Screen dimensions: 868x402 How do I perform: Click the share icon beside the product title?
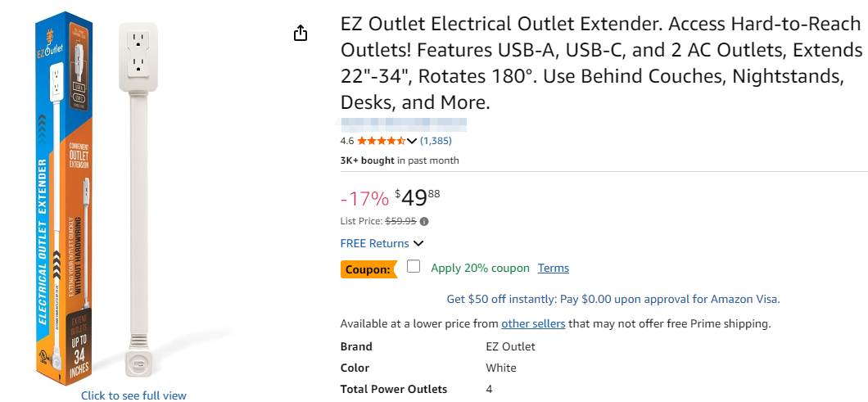tap(301, 33)
